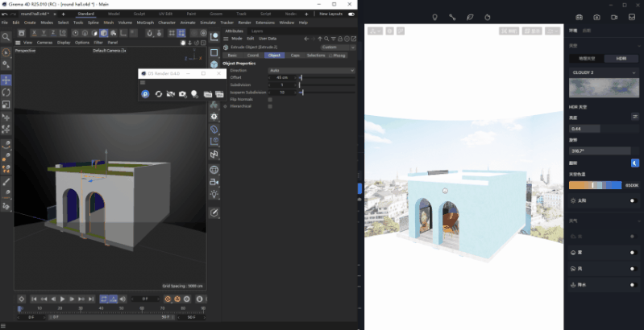Enable the Hierarchical checkbox
The height and width of the screenshot is (330, 644).
coord(270,105)
